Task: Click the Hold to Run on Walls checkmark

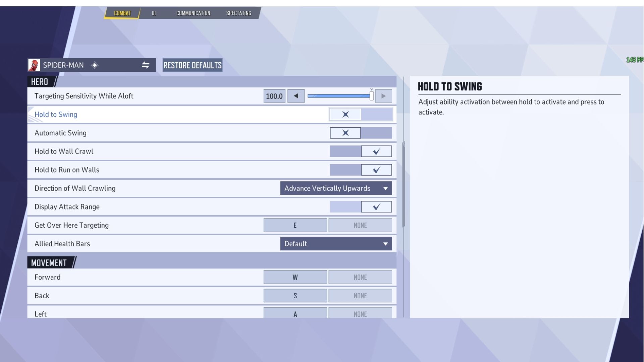Action: (x=376, y=170)
